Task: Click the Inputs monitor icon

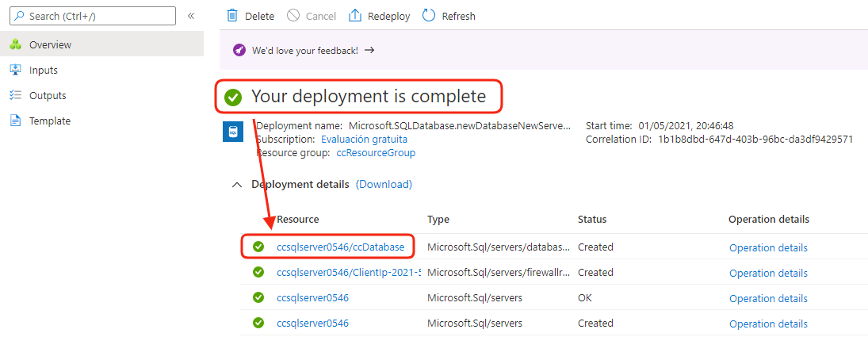Action: (16, 71)
